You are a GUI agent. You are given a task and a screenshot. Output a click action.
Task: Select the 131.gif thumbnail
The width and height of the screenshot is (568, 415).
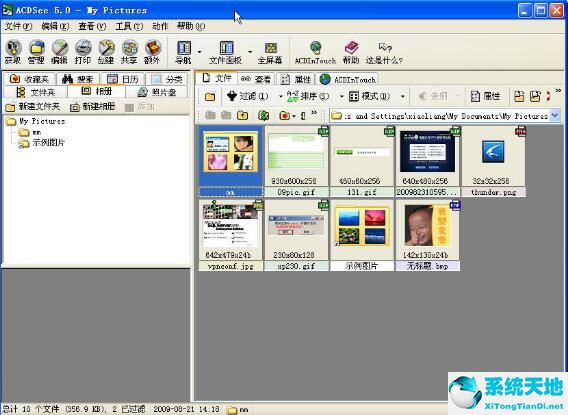362,161
